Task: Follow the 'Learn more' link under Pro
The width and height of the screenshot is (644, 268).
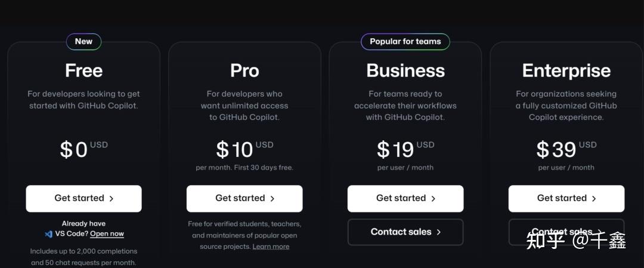Action: tap(271, 247)
